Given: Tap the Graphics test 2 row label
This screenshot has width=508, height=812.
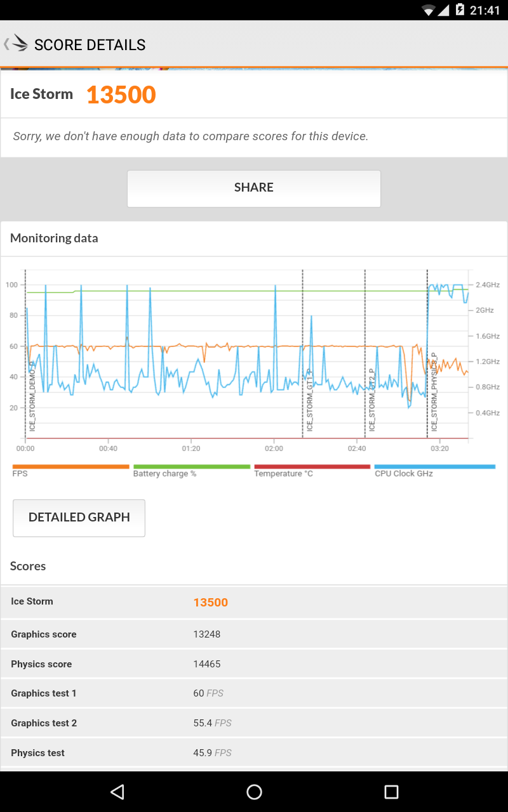Looking at the screenshot, I should click(x=44, y=723).
